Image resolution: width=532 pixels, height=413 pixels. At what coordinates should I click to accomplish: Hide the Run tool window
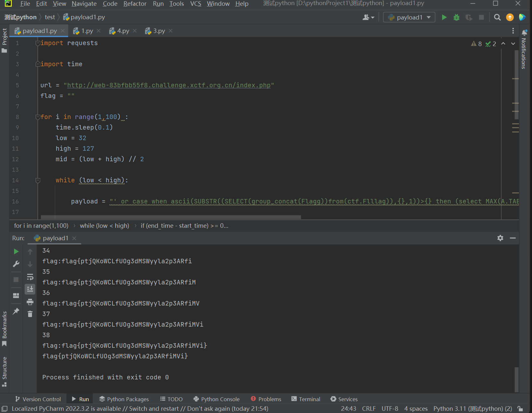coord(513,238)
